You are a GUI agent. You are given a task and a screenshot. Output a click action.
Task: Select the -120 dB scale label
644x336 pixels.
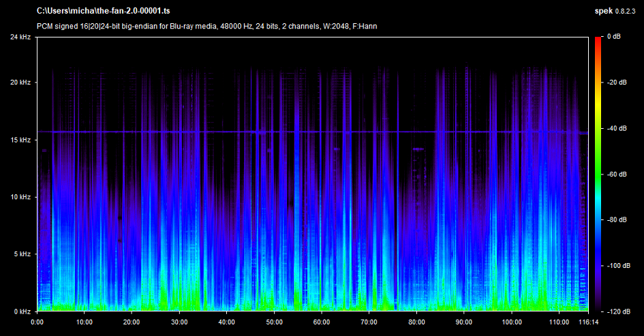[x=619, y=311]
